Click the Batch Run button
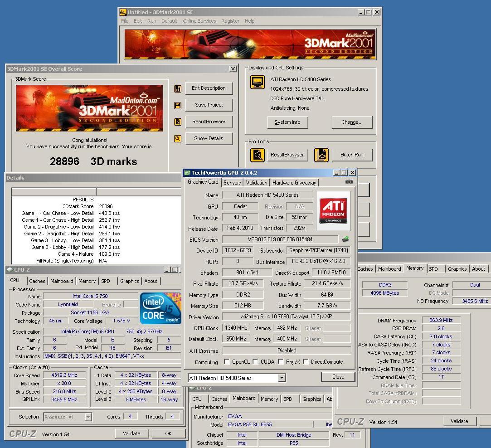The width and height of the screenshot is (491, 448). pos(352,155)
